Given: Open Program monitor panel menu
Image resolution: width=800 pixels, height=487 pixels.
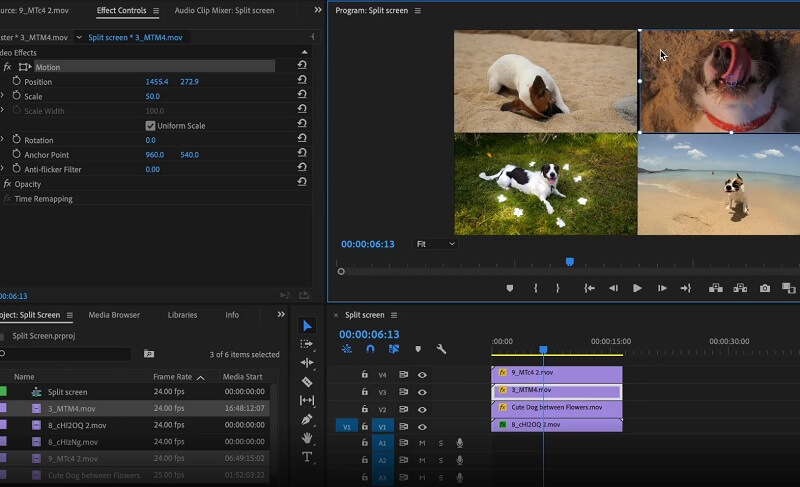Looking at the screenshot, I should pos(418,10).
